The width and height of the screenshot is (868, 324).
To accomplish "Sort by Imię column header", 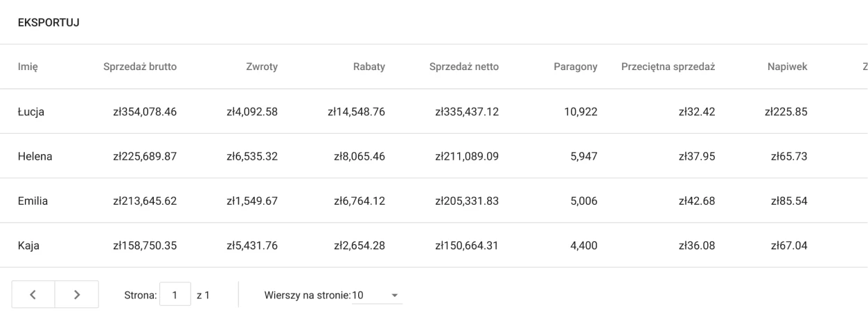I will pos(28,67).
